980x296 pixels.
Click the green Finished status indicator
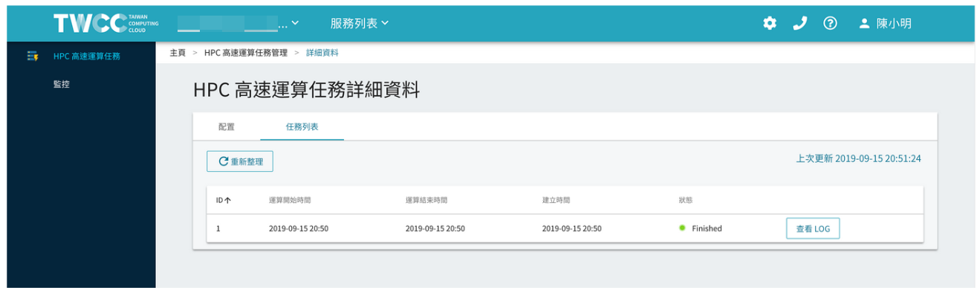[682, 228]
